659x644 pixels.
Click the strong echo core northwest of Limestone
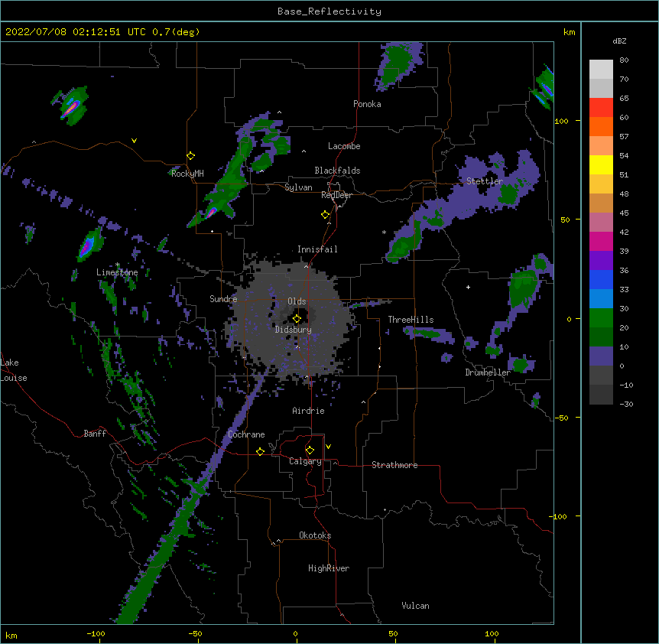(87, 246)
